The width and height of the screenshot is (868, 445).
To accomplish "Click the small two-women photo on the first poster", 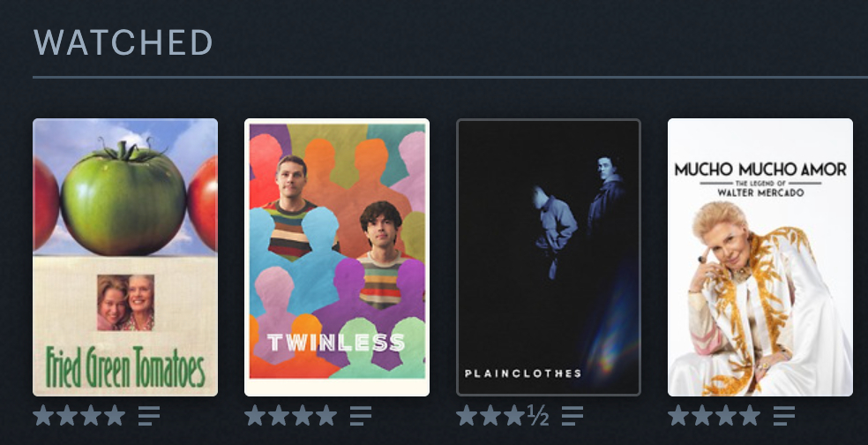I will tap(125, 303).
